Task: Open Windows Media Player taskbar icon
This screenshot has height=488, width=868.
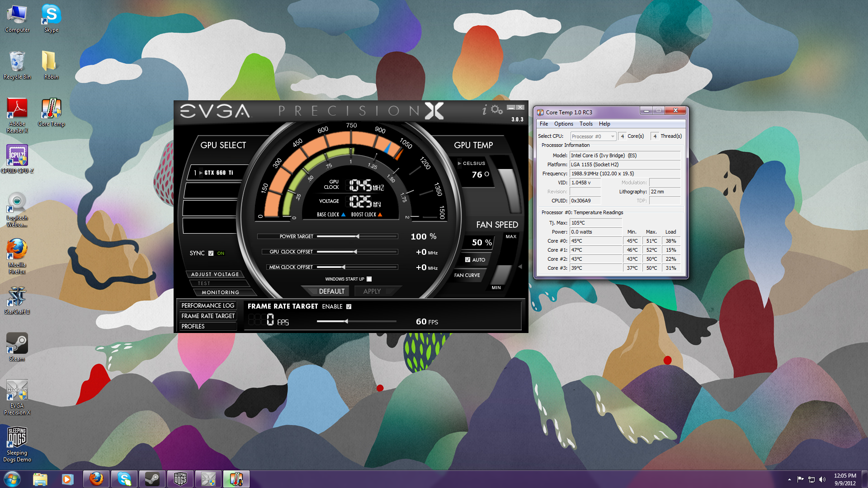Action: point(67,479)
